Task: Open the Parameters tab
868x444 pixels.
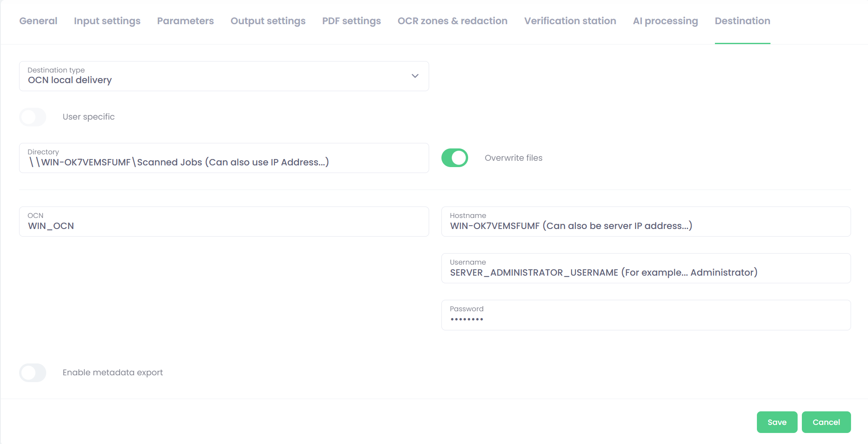Action: [185, 21]
